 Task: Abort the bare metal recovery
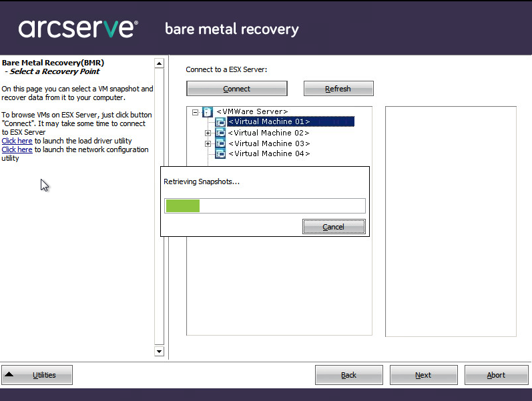click(x=497, y=375)
